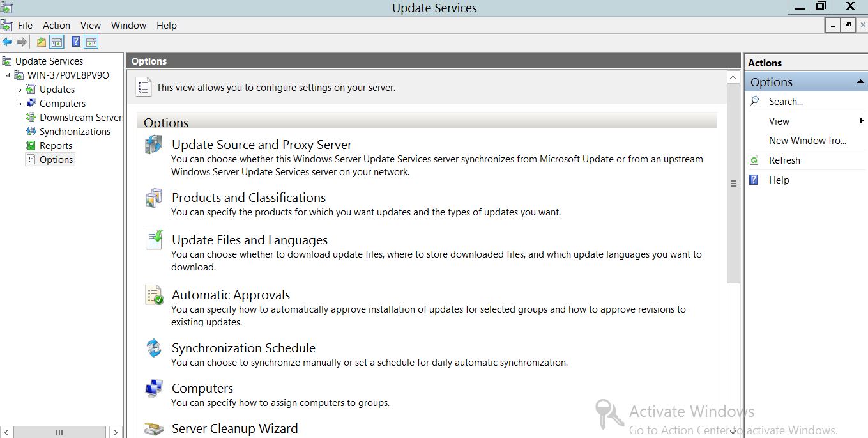Click the Back arrow in the toolbar

pyautogui.click(x=7, y=42)
